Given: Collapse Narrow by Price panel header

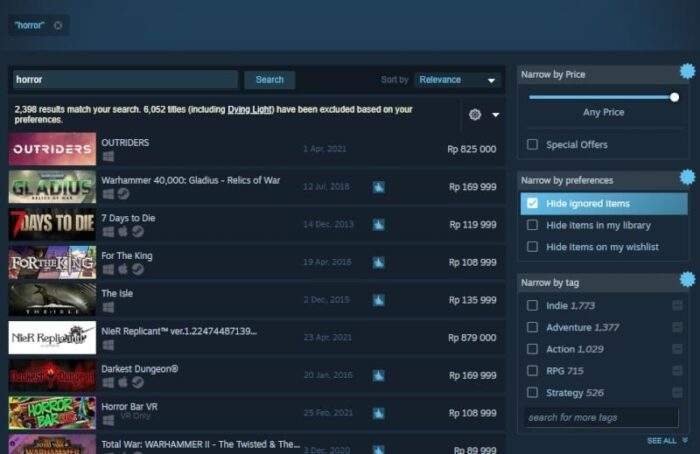Looking at the screenshot, I should pos(603,75).
